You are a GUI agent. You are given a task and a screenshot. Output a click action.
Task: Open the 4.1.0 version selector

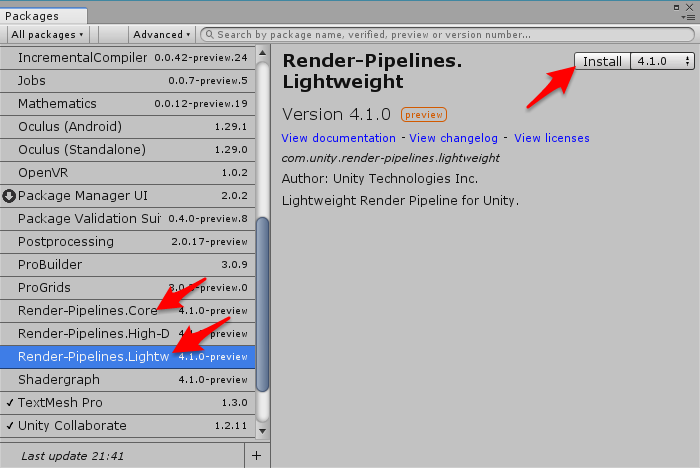tap(662, 61)
